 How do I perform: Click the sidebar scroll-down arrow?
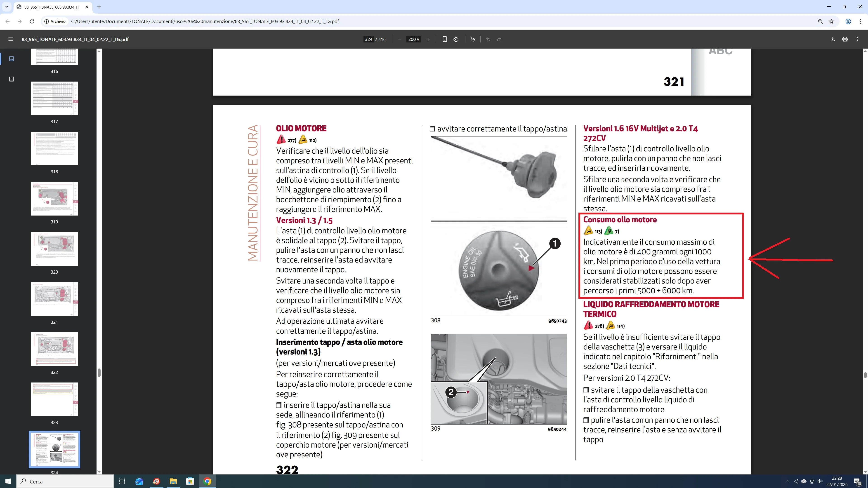point(99,472)
